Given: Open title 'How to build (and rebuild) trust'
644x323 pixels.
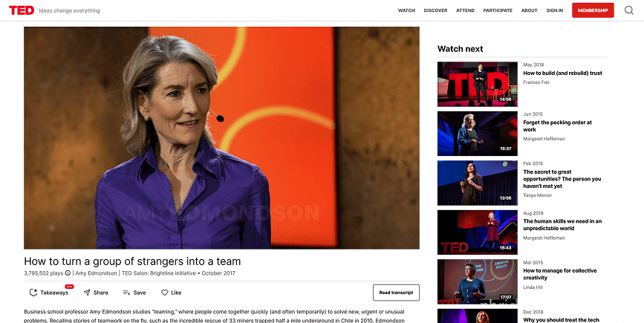Looking at the screenshot, I should tap(562, 73).
